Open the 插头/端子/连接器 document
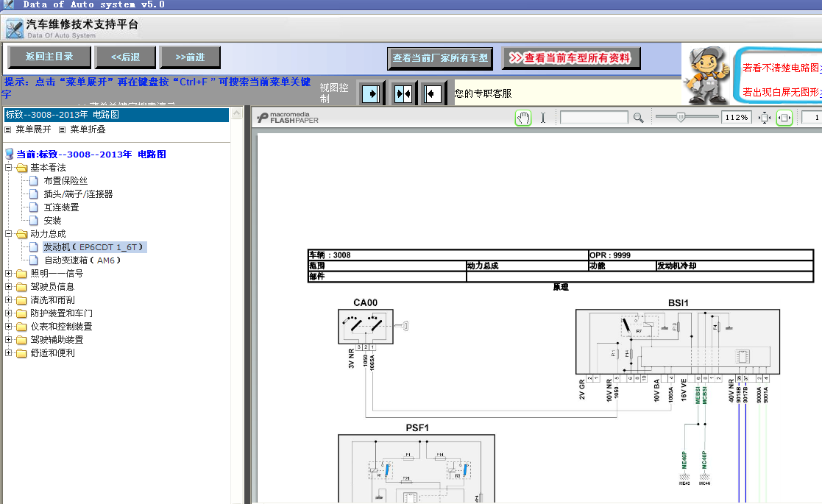 tap(78, 194)
